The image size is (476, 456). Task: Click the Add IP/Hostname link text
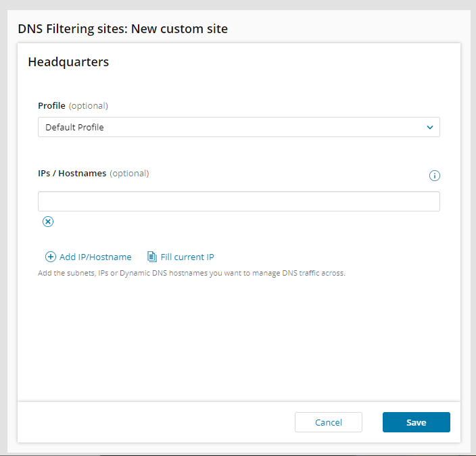pyautogui.click(x=95, y=257)
